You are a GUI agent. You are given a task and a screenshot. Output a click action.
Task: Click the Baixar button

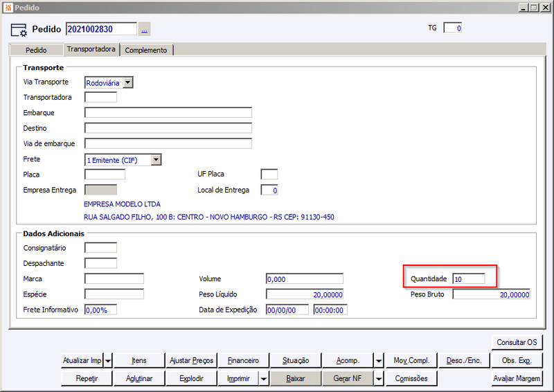296,379
